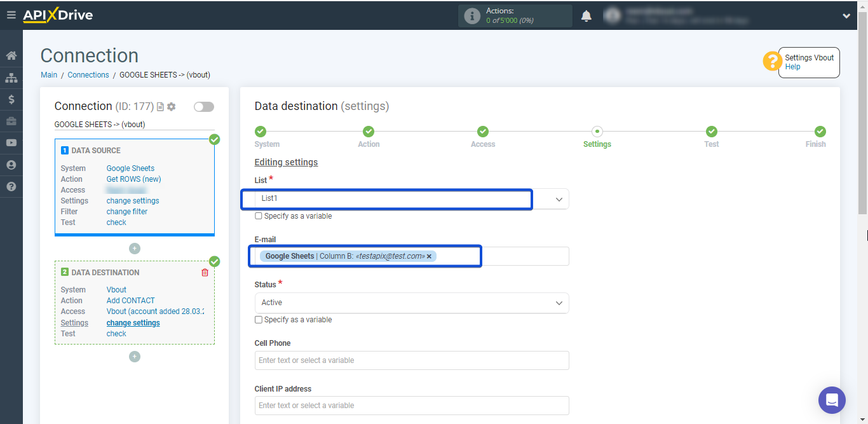Click the Access step checkmark circle
This screenshot has height=424, width=868.
[483, 132]
